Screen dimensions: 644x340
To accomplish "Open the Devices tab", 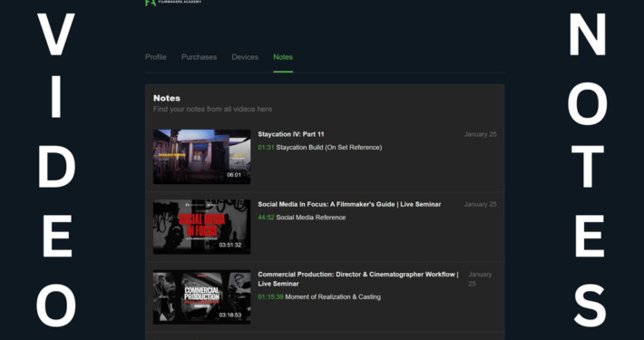I will (x=245, y=57).
